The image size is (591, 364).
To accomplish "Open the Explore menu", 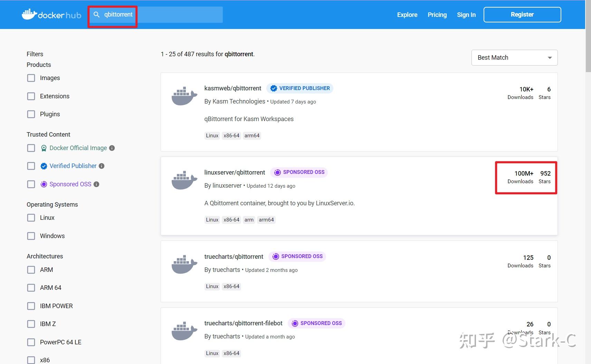I will coord(407,14).
